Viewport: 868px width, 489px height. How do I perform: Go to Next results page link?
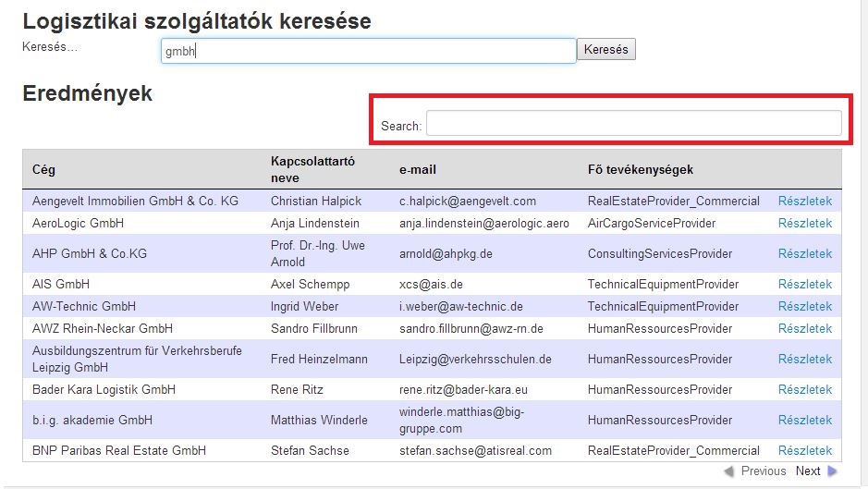tap(808, 471)
